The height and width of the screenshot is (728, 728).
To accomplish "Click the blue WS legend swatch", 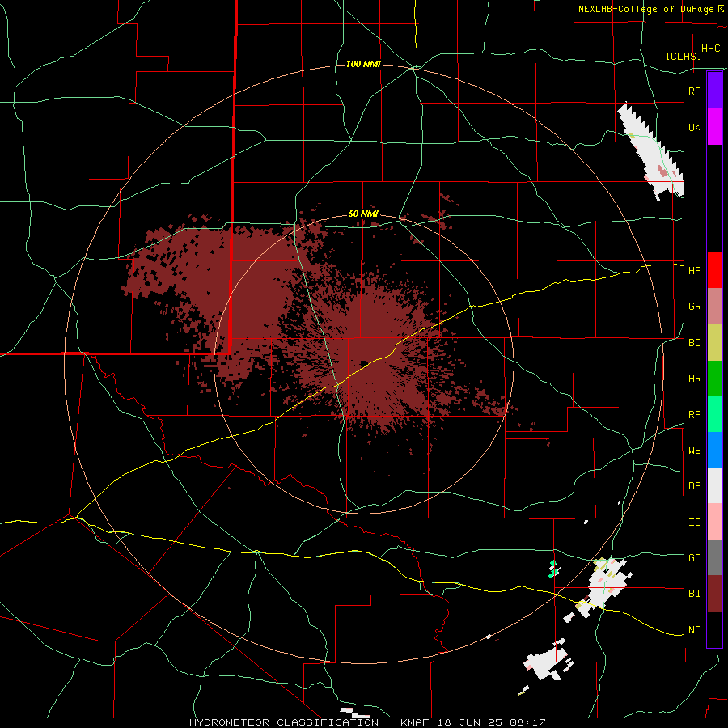I will click(714, 450).
